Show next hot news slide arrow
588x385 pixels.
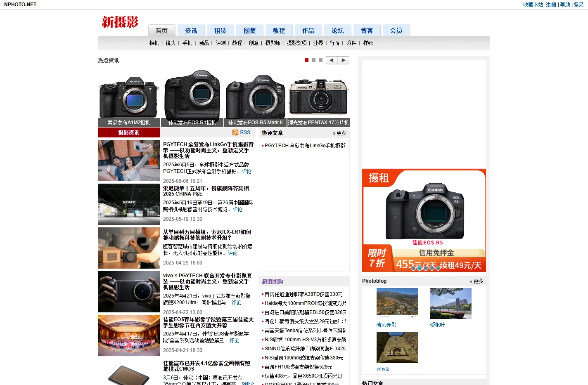344,60
